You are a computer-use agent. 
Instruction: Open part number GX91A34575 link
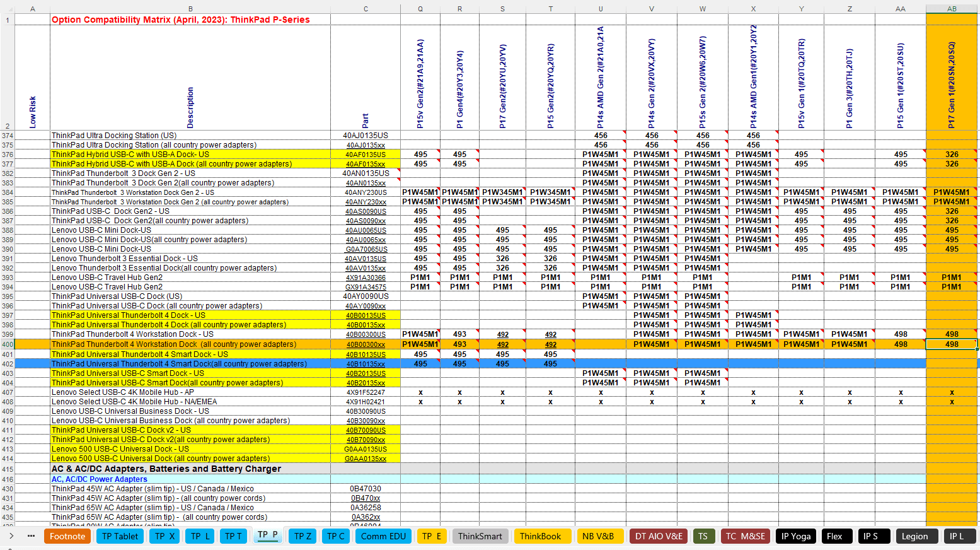(366, 287)
